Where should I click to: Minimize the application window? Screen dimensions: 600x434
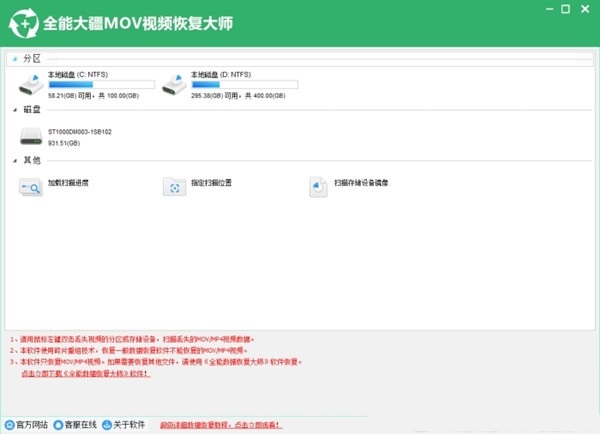549,9
